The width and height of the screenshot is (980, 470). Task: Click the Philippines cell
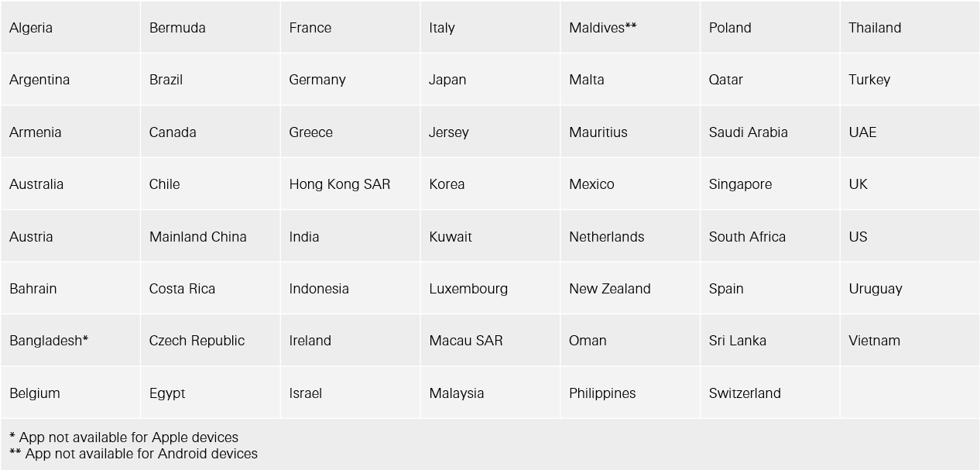[601, 393]
